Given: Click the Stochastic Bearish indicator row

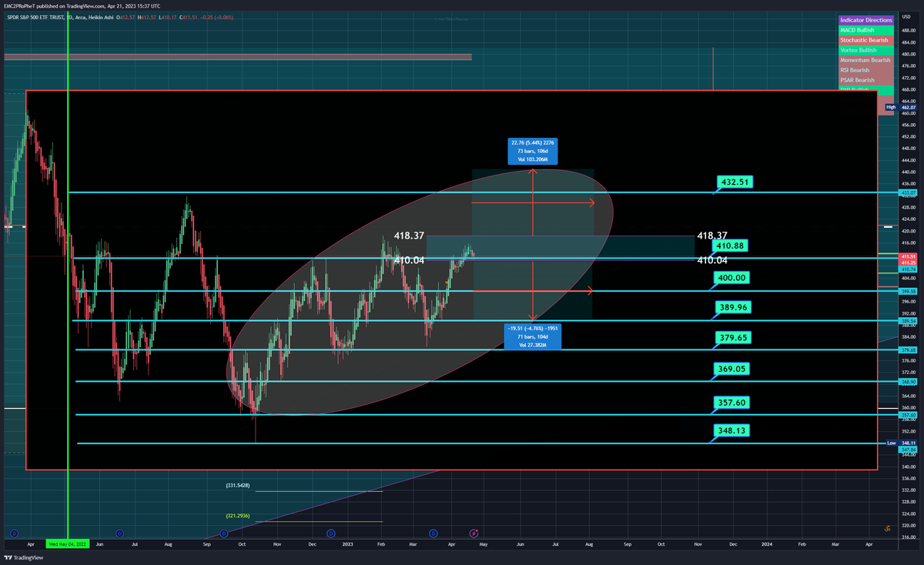Looking at the screenshot, I should pos(866,40).
